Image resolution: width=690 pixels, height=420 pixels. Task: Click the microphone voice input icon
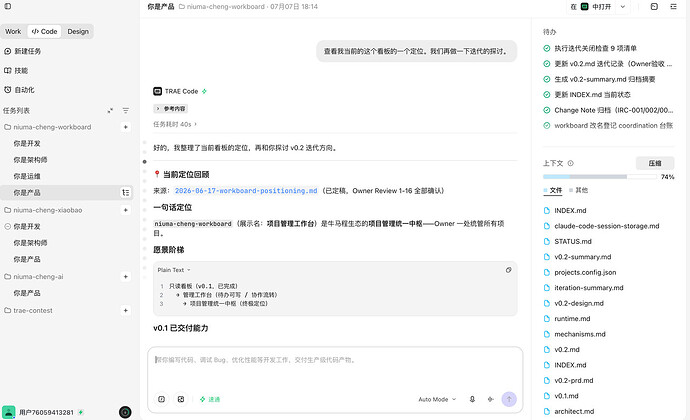(x=472, y=399)
